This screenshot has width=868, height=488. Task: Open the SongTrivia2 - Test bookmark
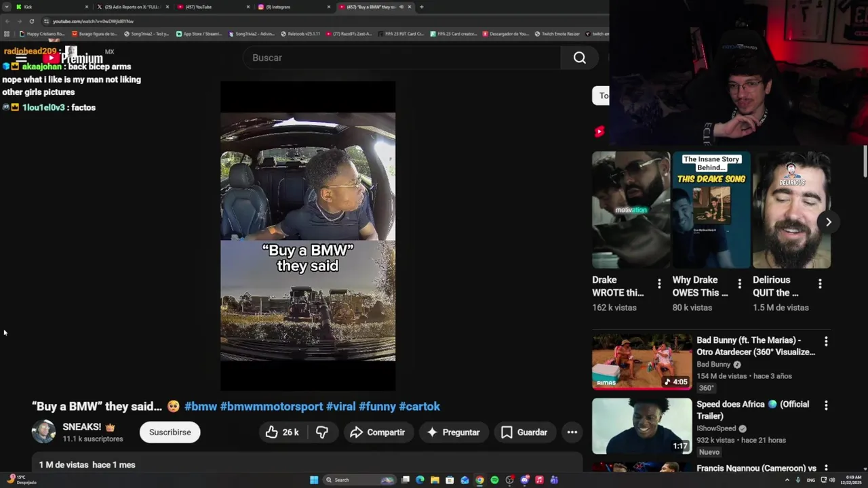click(x=146, y=34)
